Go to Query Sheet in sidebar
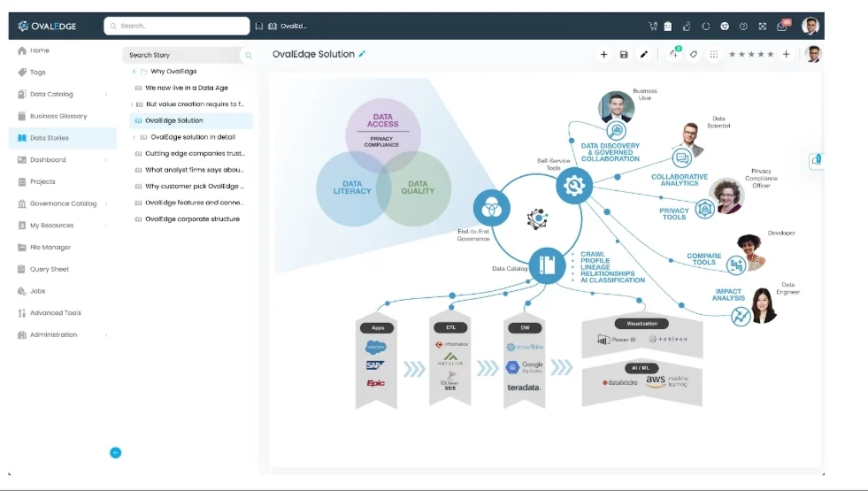This screenshot has width=868, height=491. pos(50,269)
